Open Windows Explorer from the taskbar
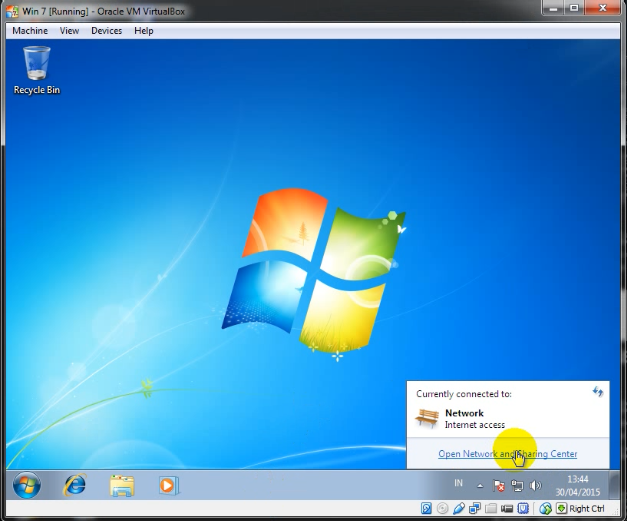 tap(122, 485)
